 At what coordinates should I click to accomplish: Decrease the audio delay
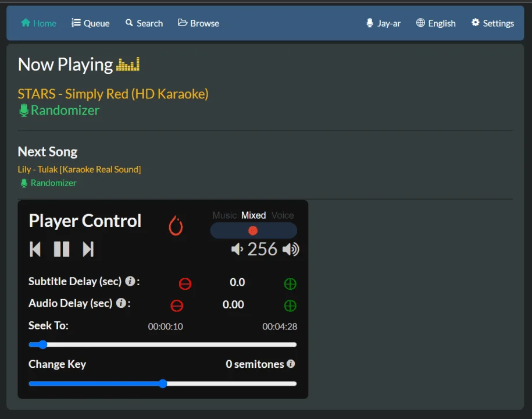tap(177, 306)
